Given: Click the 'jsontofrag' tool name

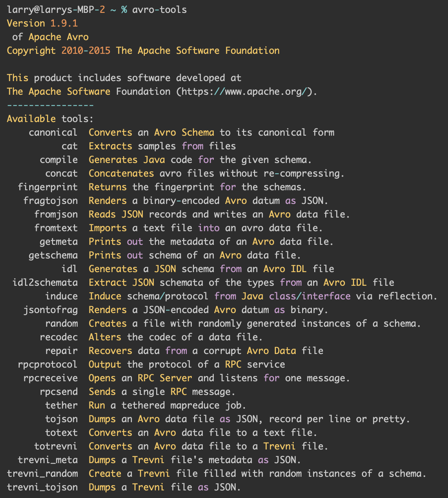Looking at the screenshot, I should coord(50,310).
